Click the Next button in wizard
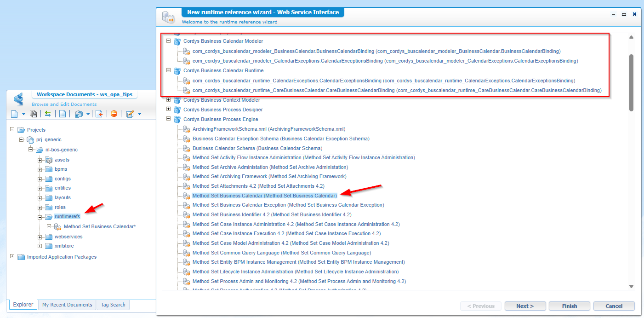Viewport: 644px width, 318px height. click(x=525, y=306)
